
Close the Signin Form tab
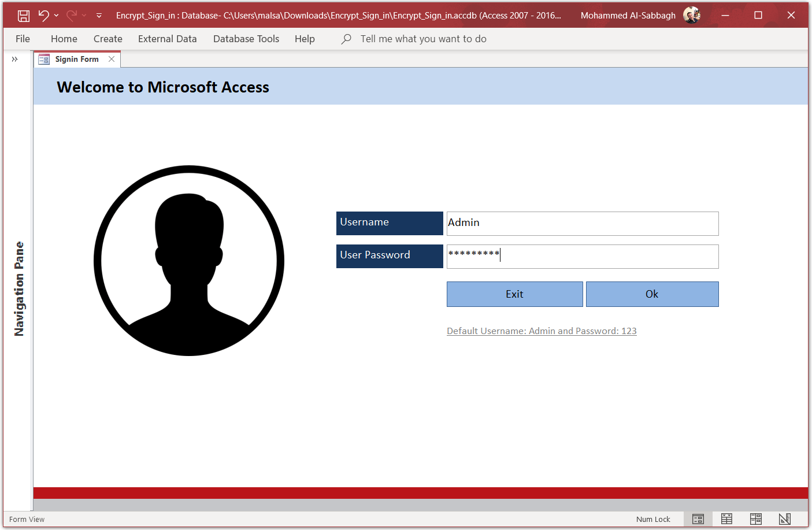click(112, 59)
